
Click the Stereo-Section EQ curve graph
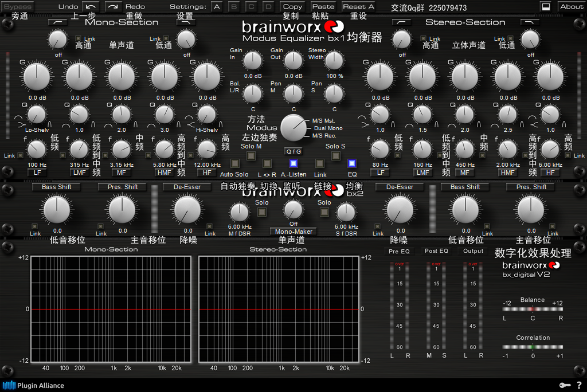coord(279,309)
